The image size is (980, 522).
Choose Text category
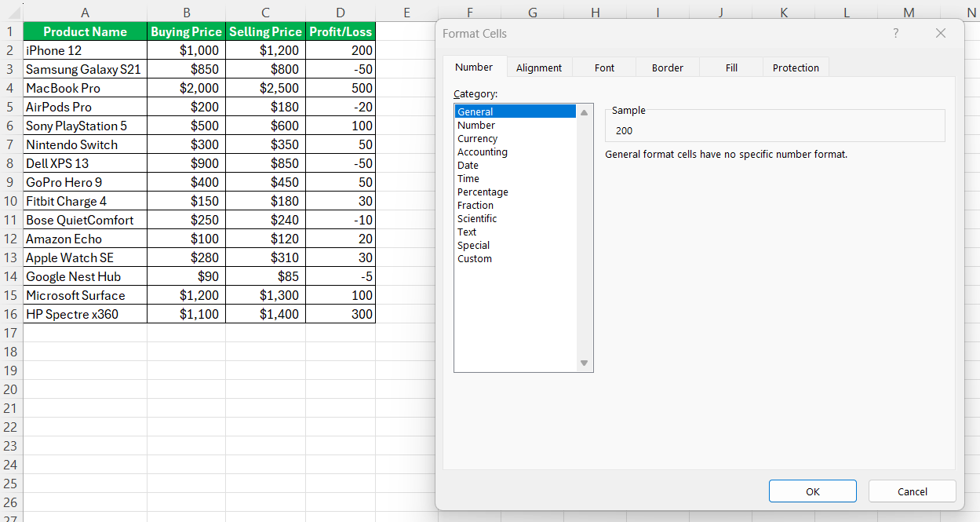pyautogui.click(x=516, y=232)
